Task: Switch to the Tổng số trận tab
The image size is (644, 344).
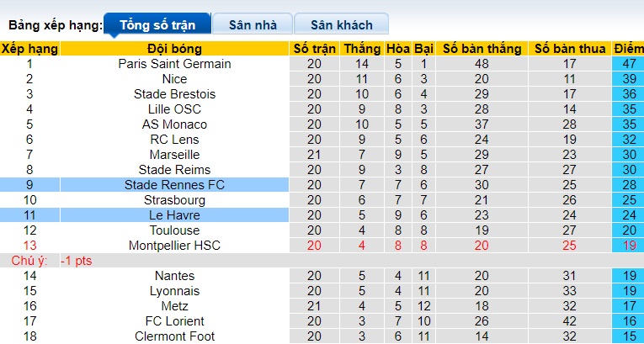Action: [157, 24]
